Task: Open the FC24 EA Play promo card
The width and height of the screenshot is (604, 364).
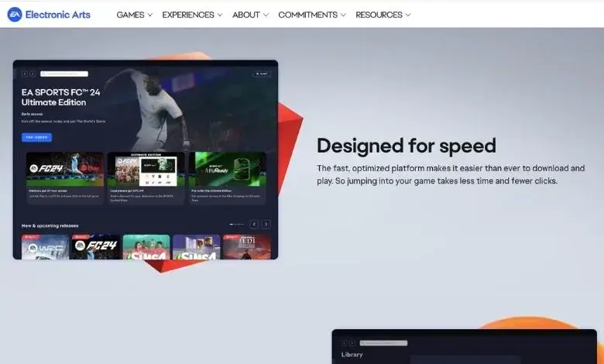Action: [x=65, y=177]
